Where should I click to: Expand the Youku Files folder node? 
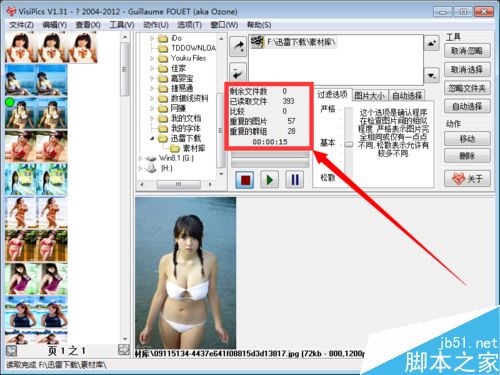point(152,58)
